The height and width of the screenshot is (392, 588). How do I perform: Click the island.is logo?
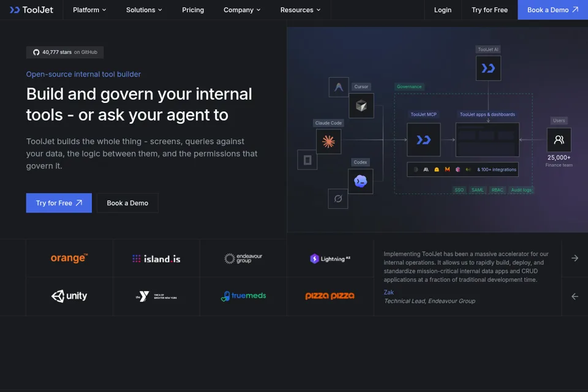click(x=156, y=259)
